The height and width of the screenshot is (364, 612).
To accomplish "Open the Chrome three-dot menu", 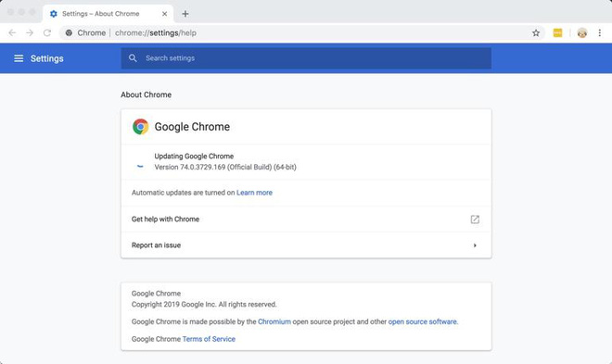I will click(600, 33).
